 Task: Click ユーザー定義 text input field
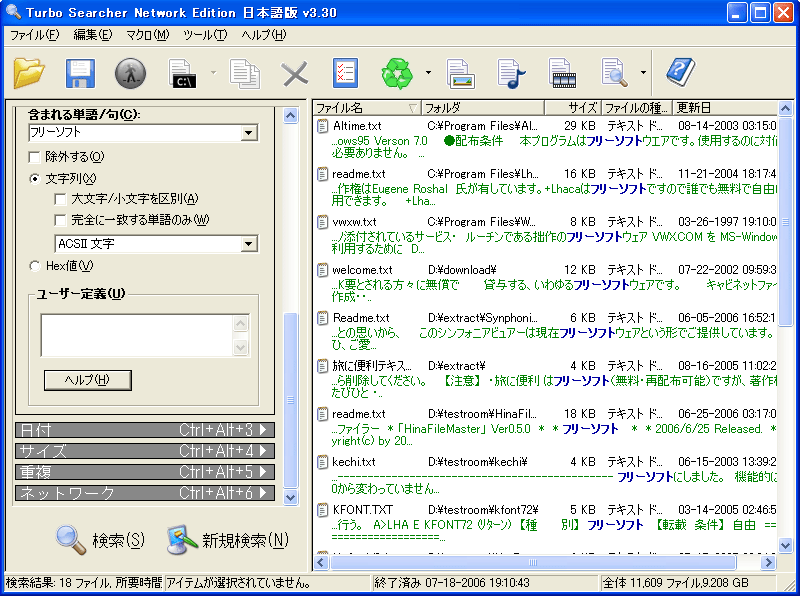[137, 335]
